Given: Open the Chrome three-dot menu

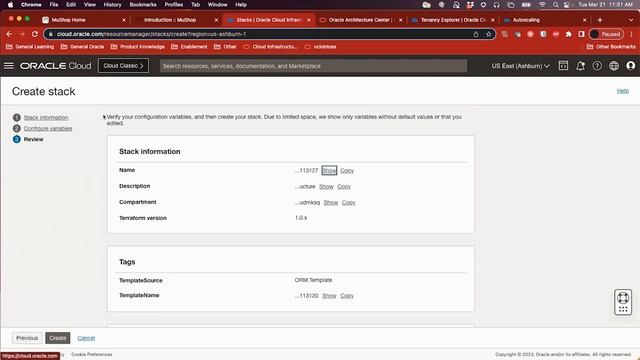Looking at the screenshot, I should (x=631, y=34).
